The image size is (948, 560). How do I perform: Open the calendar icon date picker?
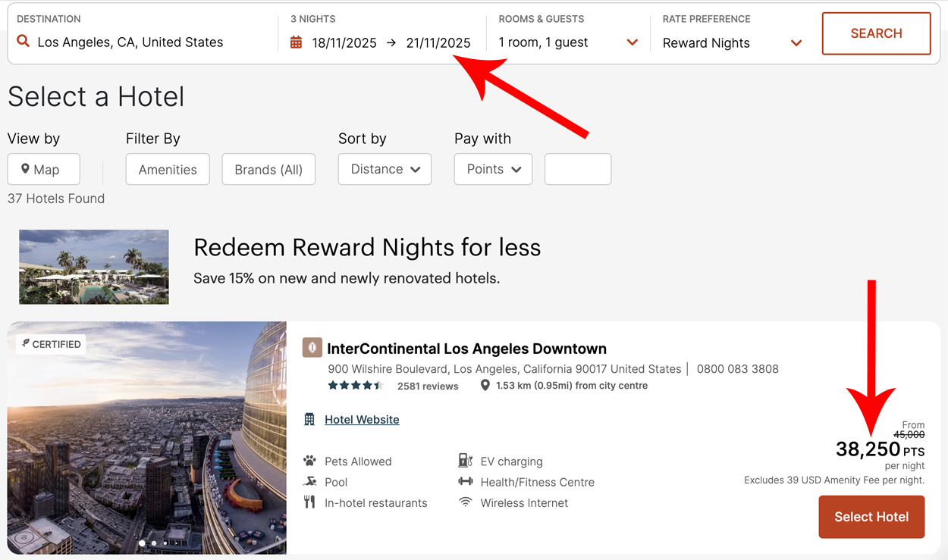tap(297, 42)
